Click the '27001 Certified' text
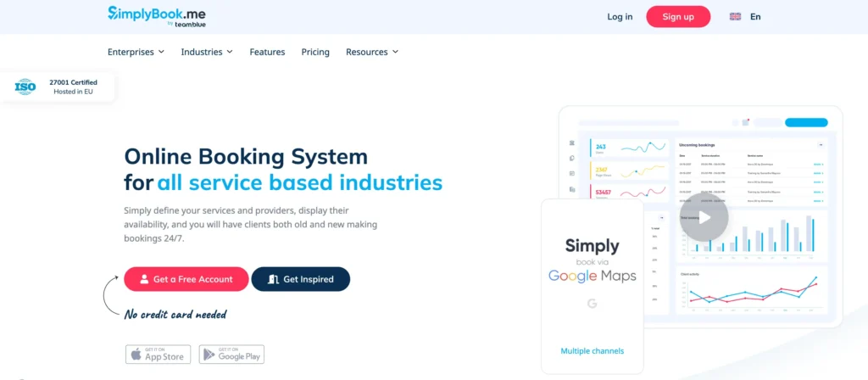The width and height of the screenshot is (868, 380). (73, 82)
